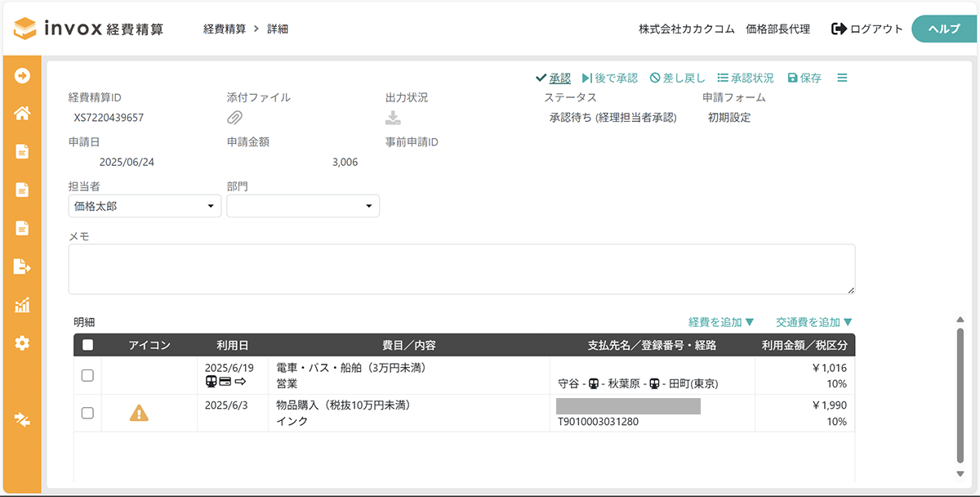Click the user name 価格部長代理
Viewport: 980px width, 497px height.
(778, 29)
